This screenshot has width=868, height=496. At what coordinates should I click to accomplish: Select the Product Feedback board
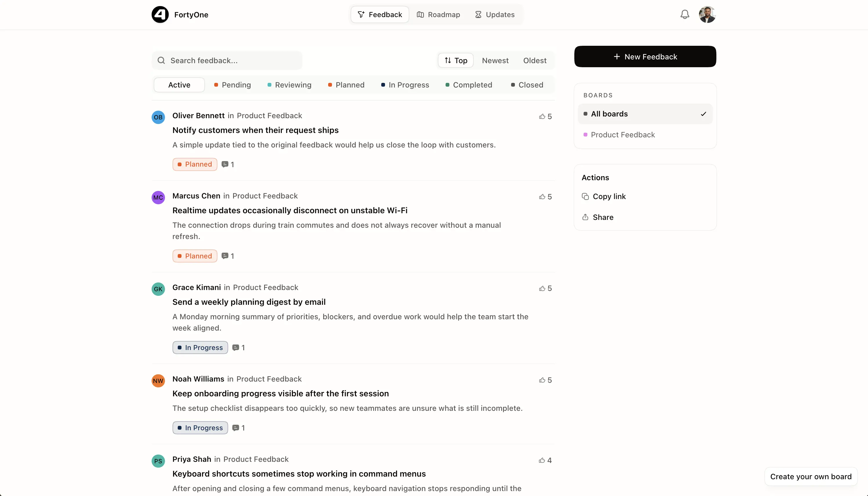coord(645,134)
